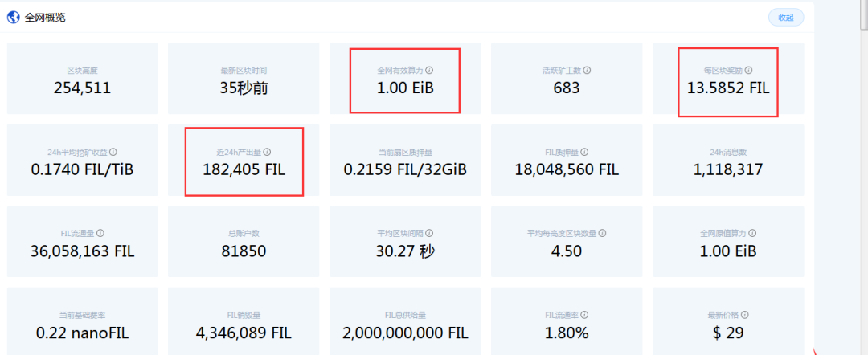
Task: Click the 1.00 EiB value under 全网原值算力
Action: point(728,251)
